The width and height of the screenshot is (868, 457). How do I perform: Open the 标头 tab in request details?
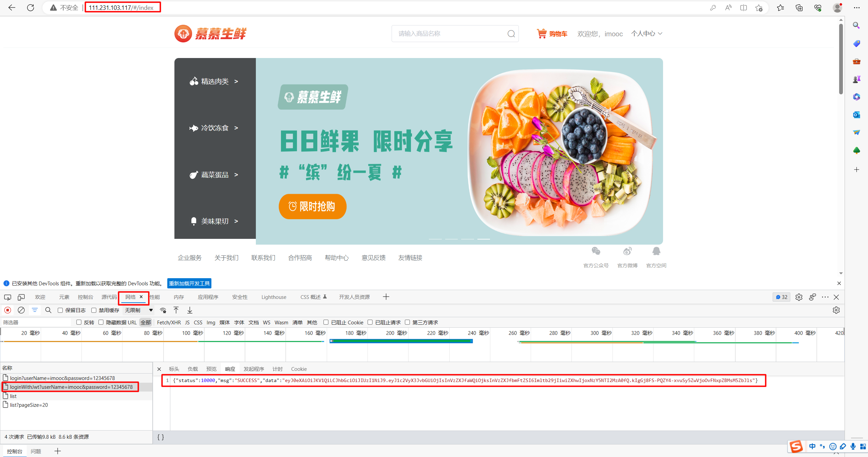tap(174, 369)
